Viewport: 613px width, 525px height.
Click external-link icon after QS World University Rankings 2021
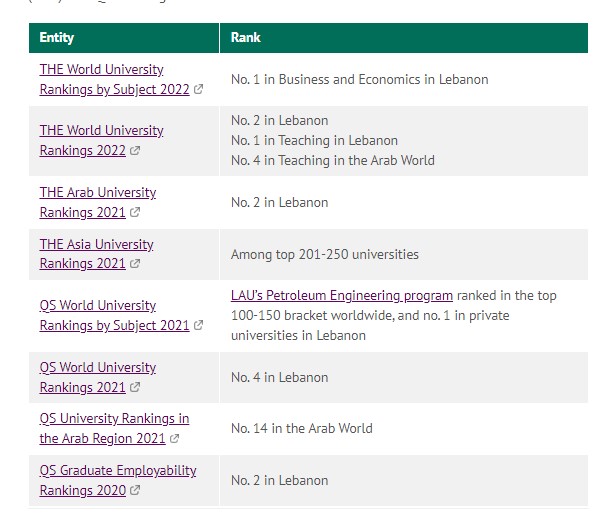click(x=135, y=388)
